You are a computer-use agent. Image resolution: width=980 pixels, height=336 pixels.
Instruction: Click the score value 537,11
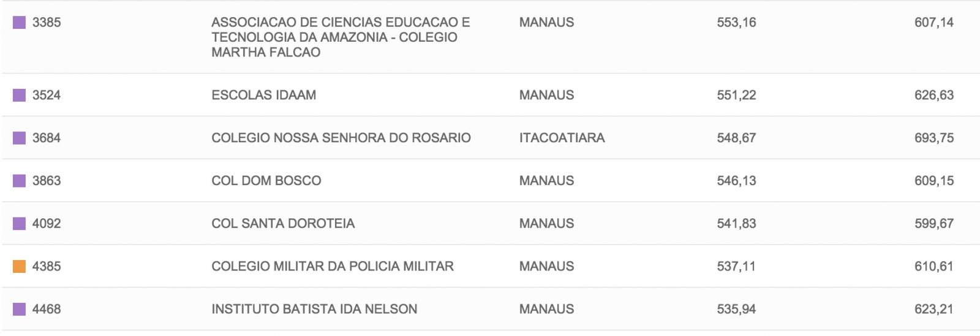point(736,267)
